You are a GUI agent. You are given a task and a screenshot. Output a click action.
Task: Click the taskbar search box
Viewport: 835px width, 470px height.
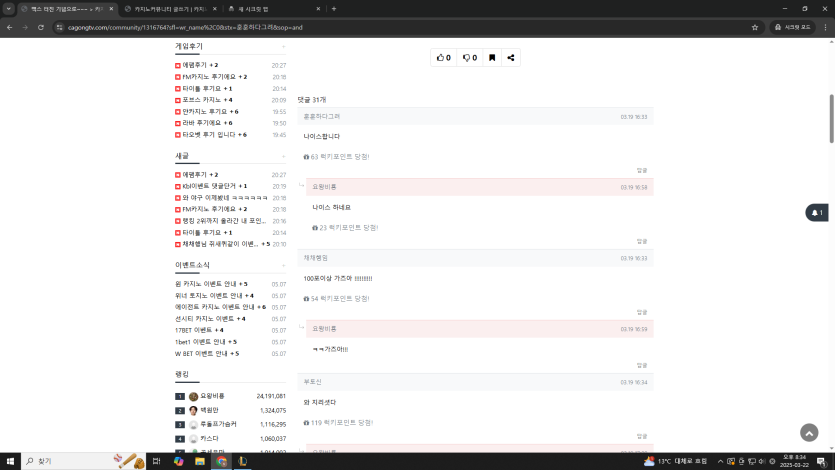pos(83,461)
